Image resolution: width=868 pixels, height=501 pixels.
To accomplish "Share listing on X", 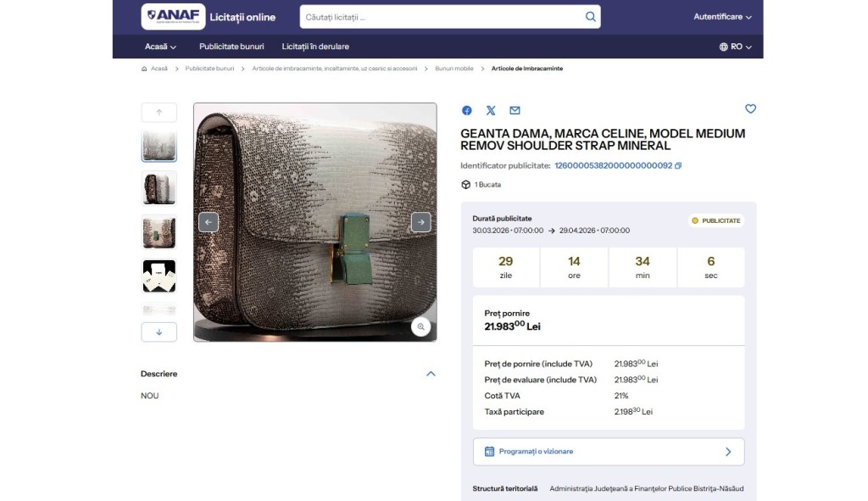I will 491,110.
